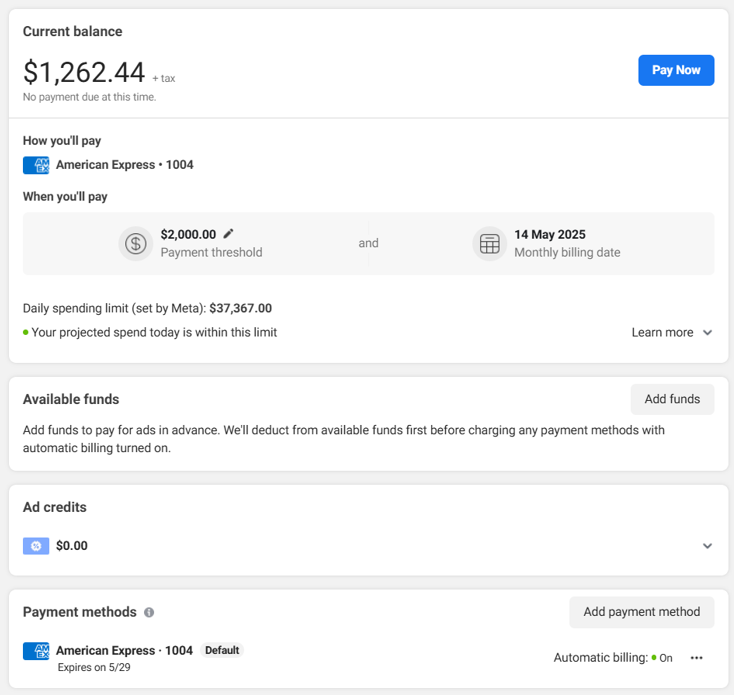Select the Default badge on American Express card
The image size is (734, 695).
click(x=222, y=650)
